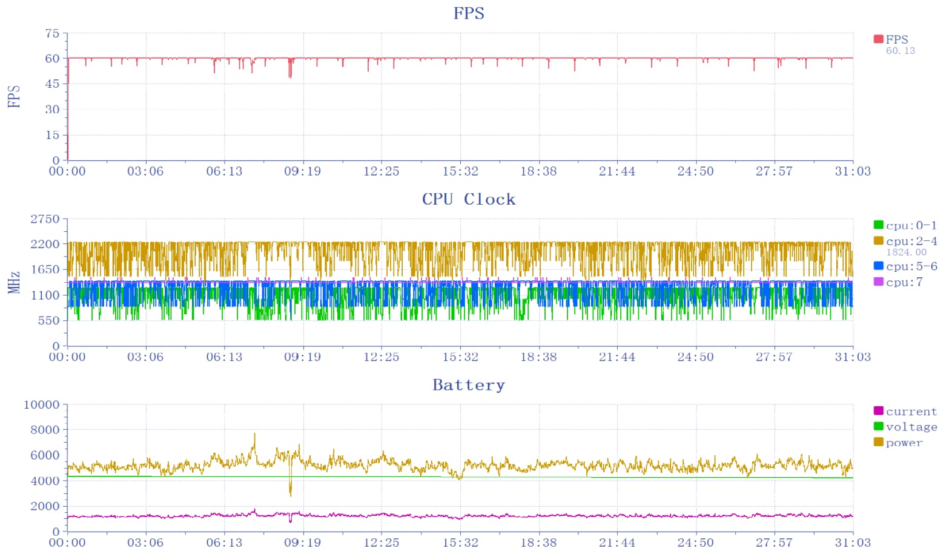952x560 pixels.
Task: Click the vertical FPS y-axis label
Action: 14,97
